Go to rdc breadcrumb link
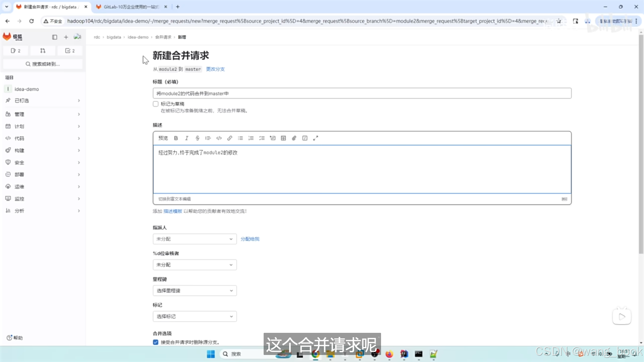Viewport: 644px width, 362px height. point(97,37)
